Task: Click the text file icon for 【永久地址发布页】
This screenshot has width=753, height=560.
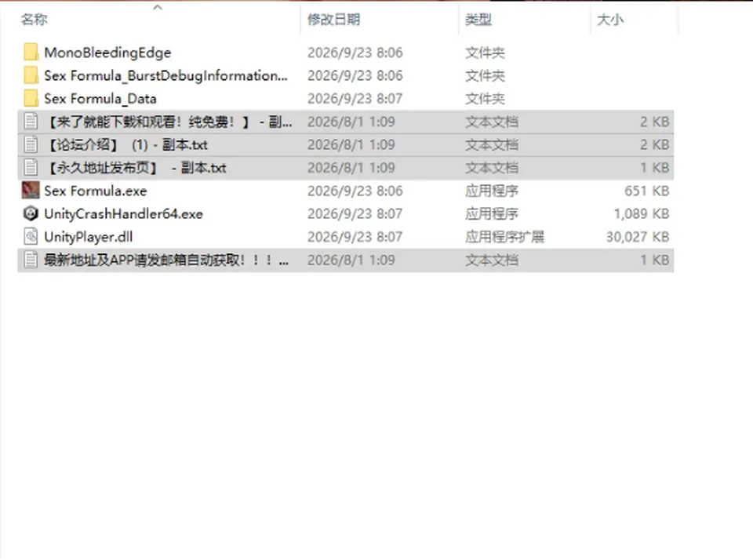Action: 31,167
